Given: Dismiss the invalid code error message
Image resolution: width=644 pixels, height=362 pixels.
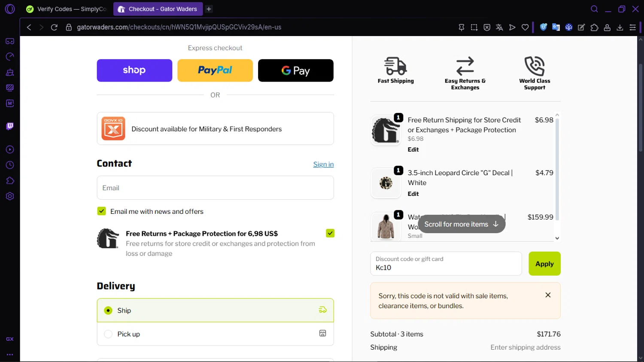Looking at the screenshot, I should click(x=548, y=295).
